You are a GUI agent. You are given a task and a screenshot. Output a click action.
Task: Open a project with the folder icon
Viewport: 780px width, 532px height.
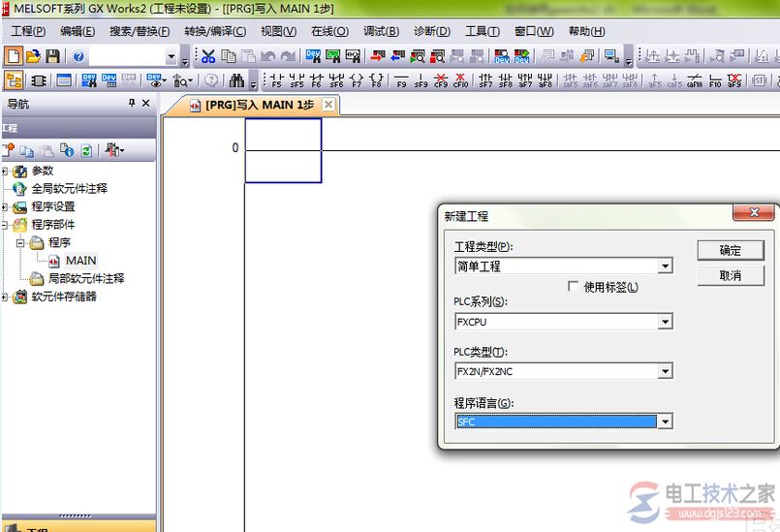point(33,56)
